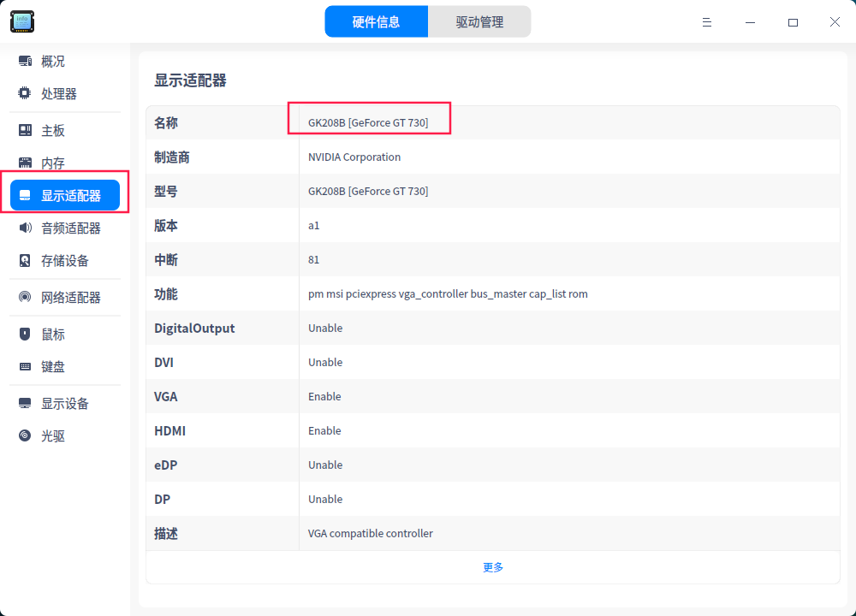Image resolution: width=856 pixels, height=616 pixels.
Task: Click the 版本 row label
Action: point(166,225)
